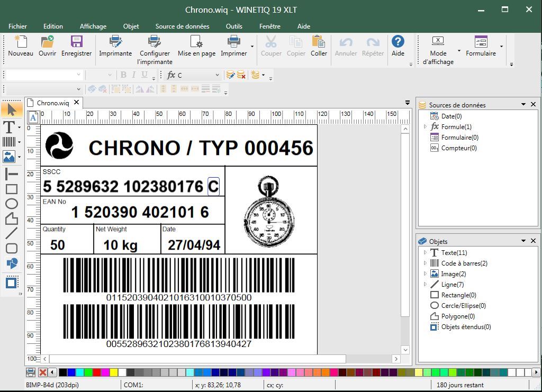Viewport: 542px width, 392px height.
Task: Open Aide help icon
Action: click(x=398, y=42)
